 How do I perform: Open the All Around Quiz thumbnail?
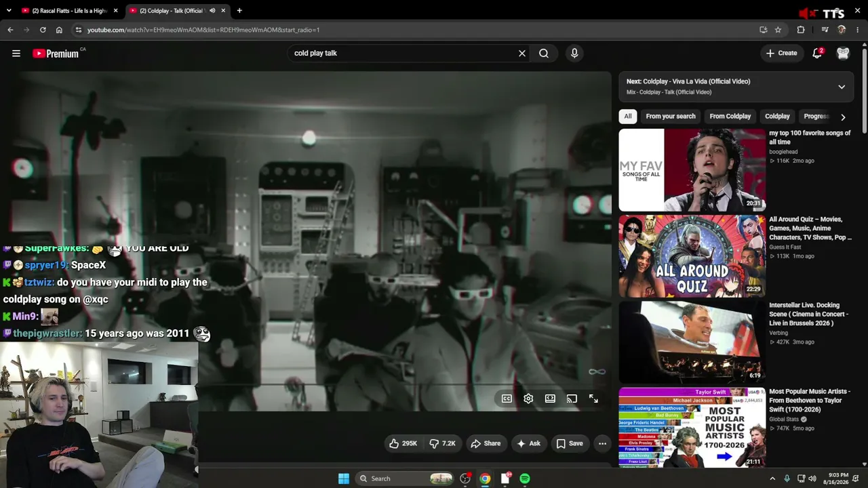click(692, 256)
